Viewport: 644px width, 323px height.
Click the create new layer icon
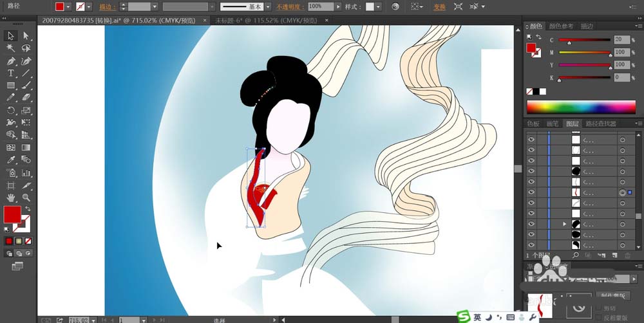click(614, 255)
